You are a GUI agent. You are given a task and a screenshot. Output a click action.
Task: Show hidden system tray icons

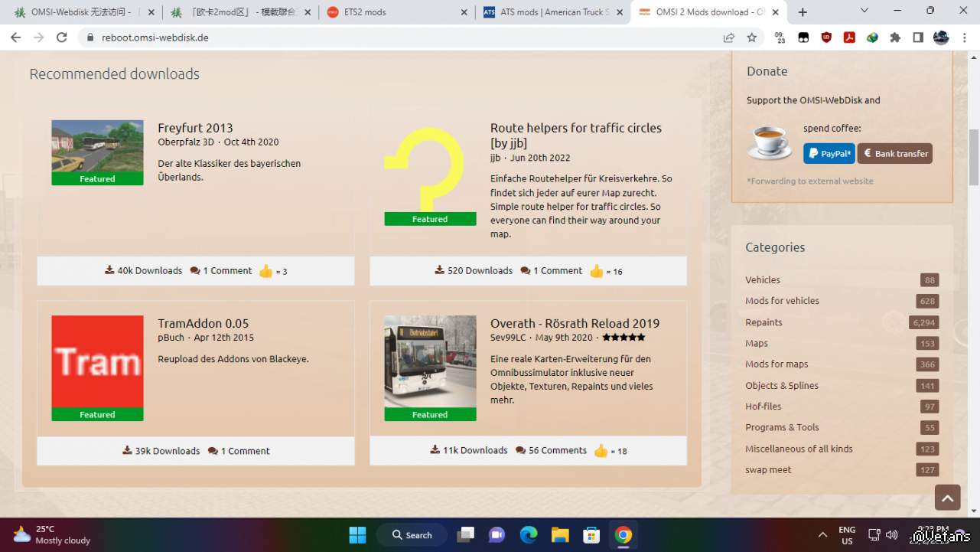[822, 534]
